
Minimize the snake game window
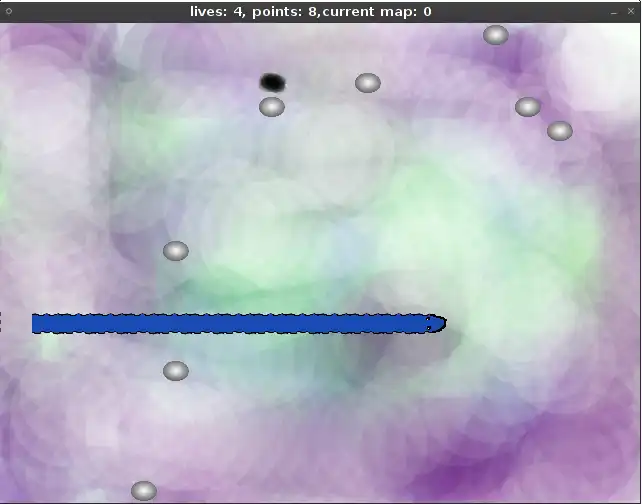pos(613,12)
